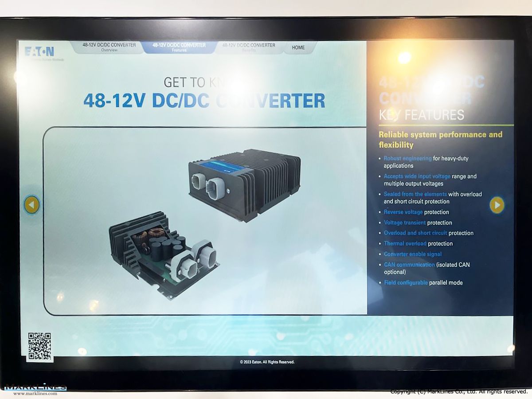The image size is (532, 399).
Task: Select the 'Sealed from the elements' feature
Action: pyautogui.click(x=432, y=198)
